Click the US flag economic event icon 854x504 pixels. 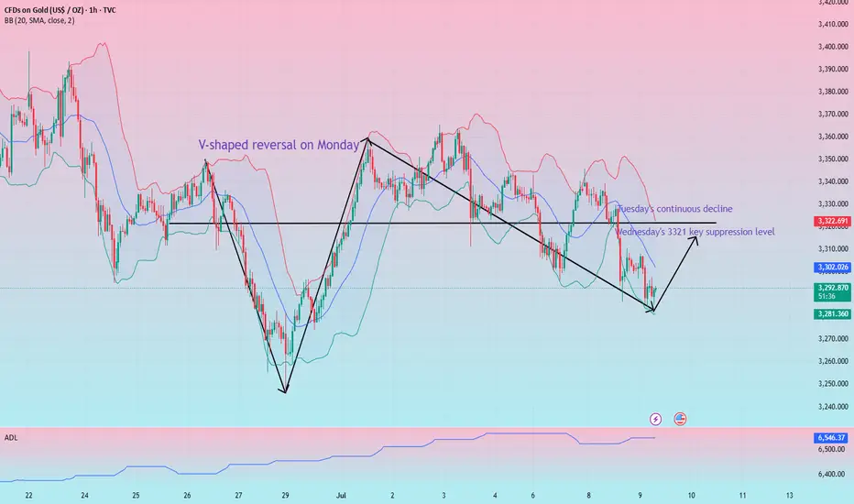tap(680, 419)
